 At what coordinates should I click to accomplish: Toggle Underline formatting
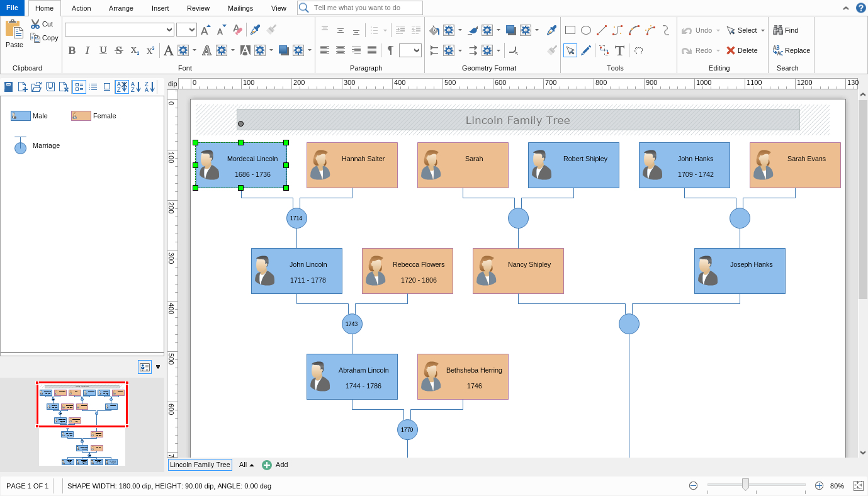pos(103,50)
